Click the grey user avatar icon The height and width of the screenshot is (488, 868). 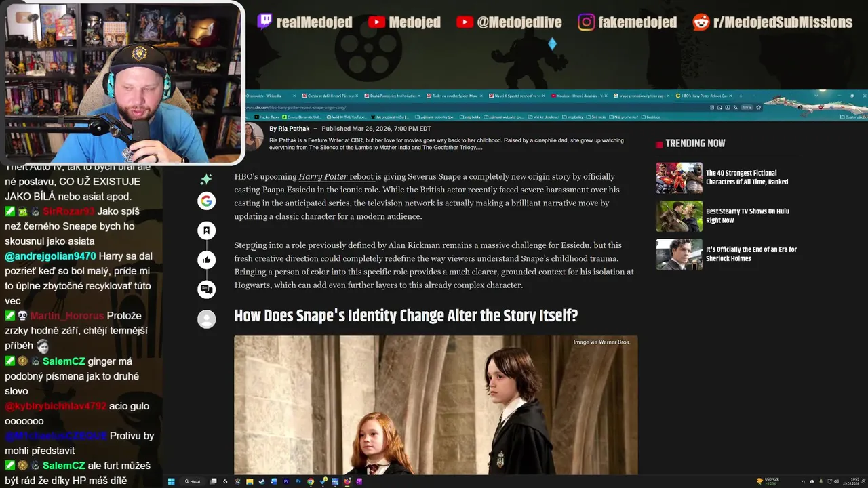point(207,319)
